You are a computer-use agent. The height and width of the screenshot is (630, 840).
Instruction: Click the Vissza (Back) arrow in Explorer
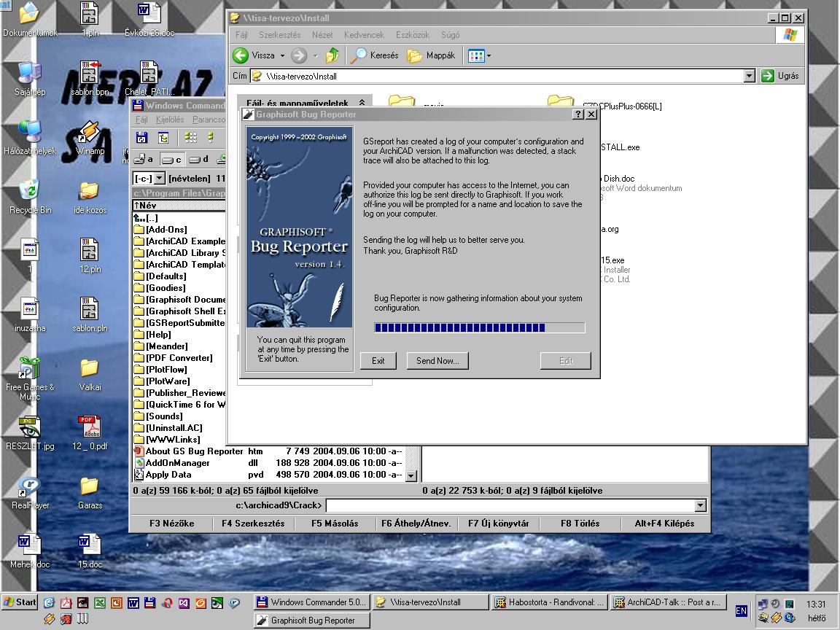coord(241,55)
